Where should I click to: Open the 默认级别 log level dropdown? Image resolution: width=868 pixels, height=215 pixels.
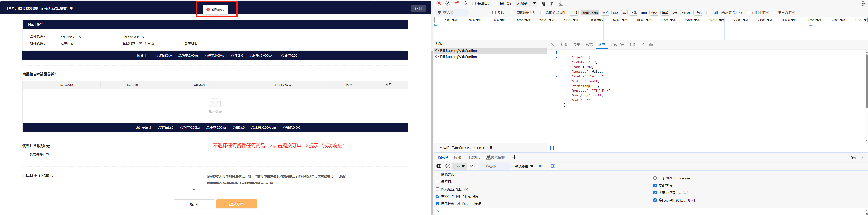tap(524, 166)
